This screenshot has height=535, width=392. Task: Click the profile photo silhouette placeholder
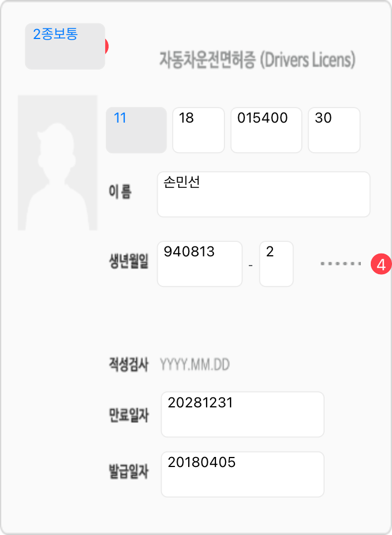pos(57,163)
